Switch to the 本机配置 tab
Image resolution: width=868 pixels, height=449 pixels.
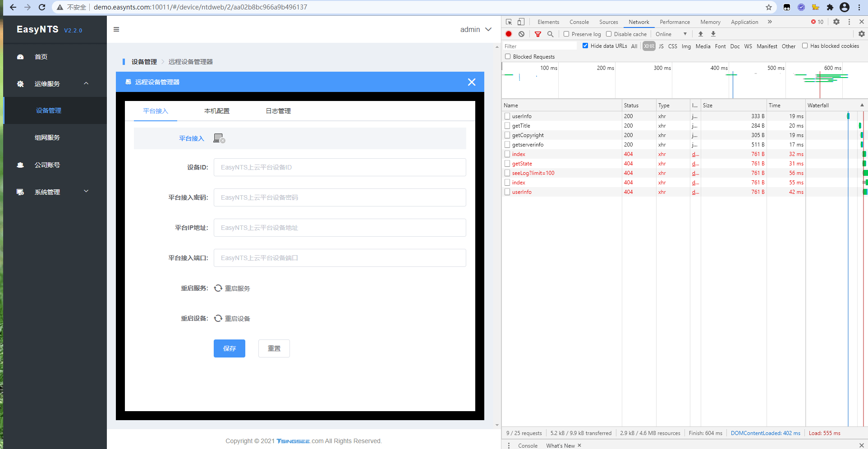pos(217,111)
